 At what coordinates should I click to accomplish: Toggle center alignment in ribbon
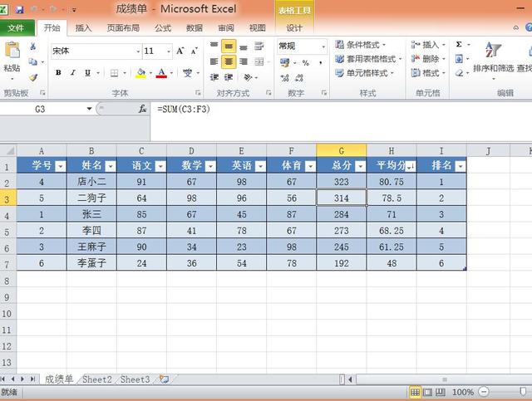click(x=229, y=61)
